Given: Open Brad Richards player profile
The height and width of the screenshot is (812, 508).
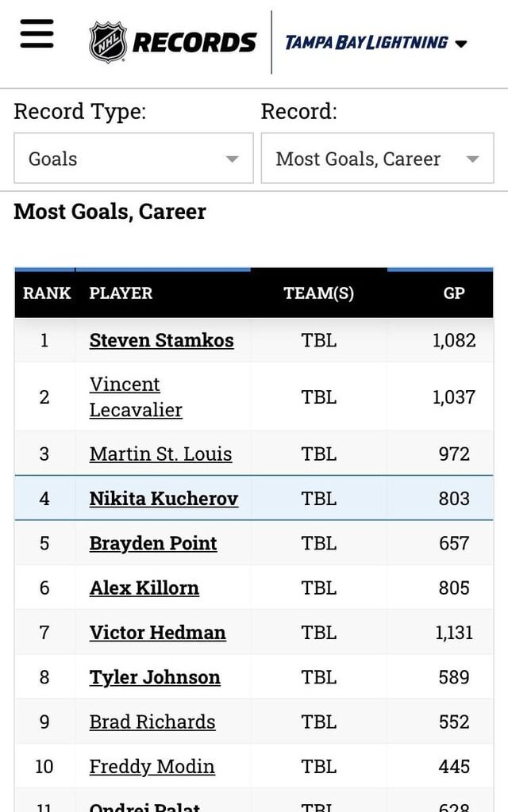Looking at the screenshot, I should [x=152, y=722].
